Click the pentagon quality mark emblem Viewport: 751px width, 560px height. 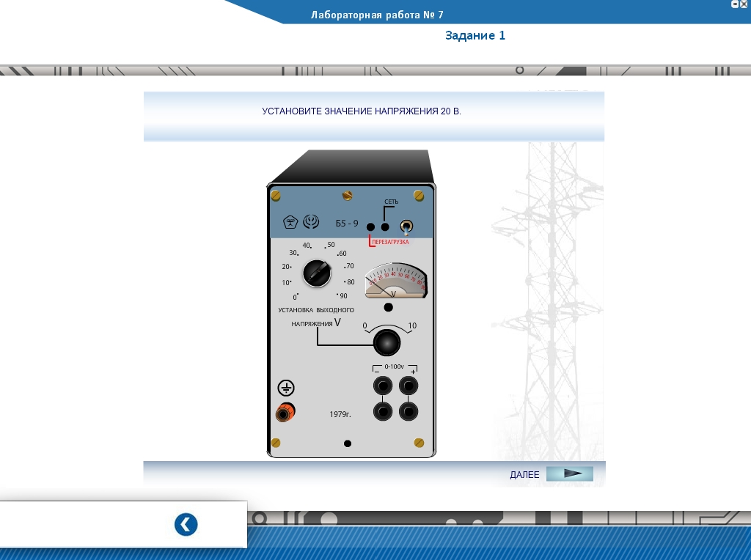click(x=290, y=221)
